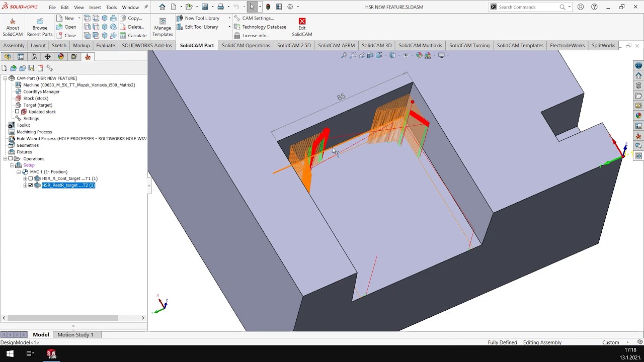Open the DisplayManager tab icon
This screenshot has height=362, width=644.
pyautogui.click(x=61, y=57)
